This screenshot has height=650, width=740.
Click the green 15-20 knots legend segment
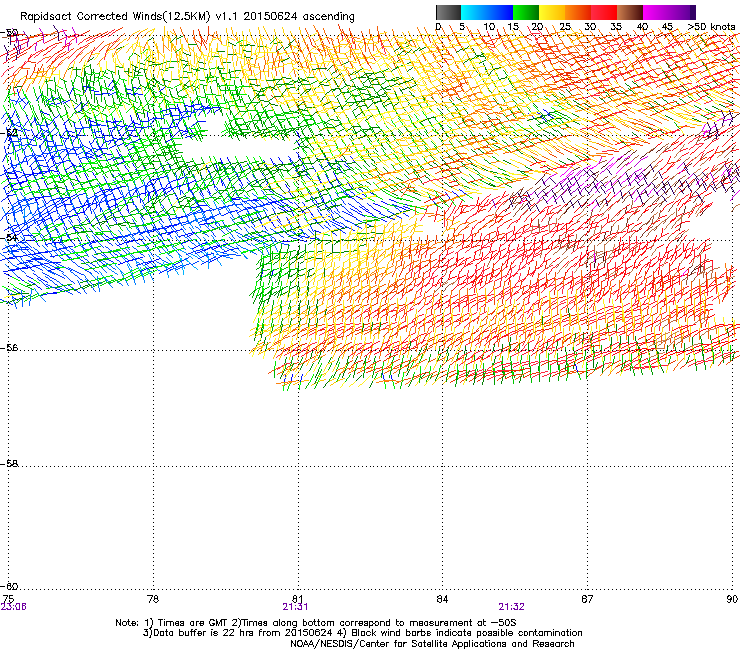526,12
